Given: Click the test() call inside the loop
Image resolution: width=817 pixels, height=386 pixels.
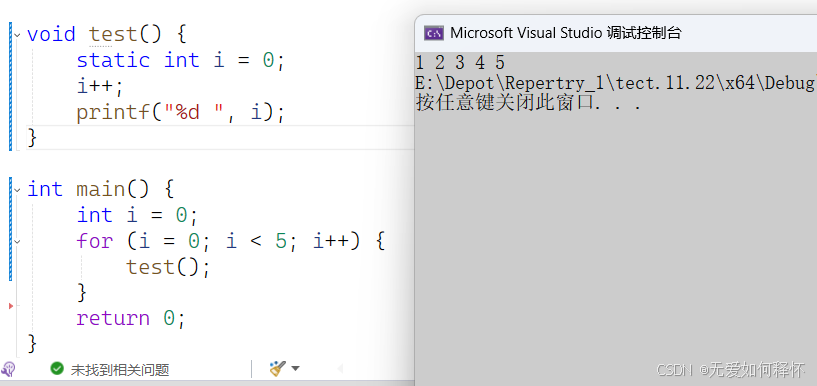Looking at the screenshot, I should tap(168, 267).
